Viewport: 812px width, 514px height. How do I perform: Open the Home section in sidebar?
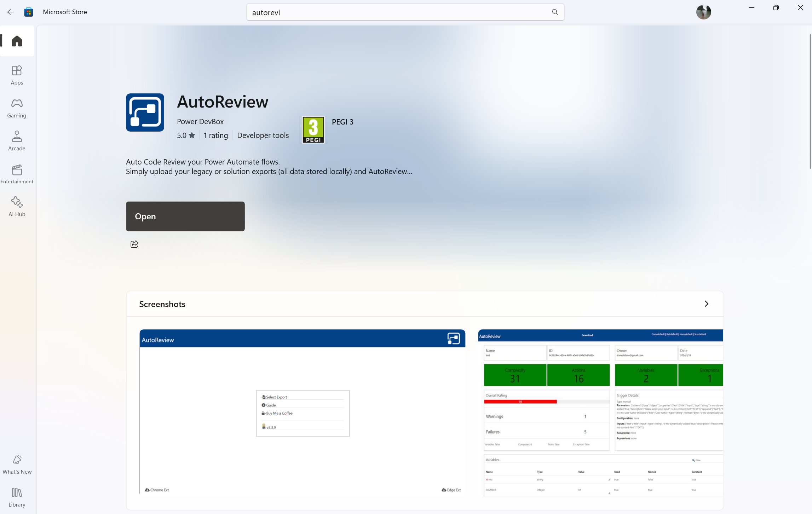(17, 41)
